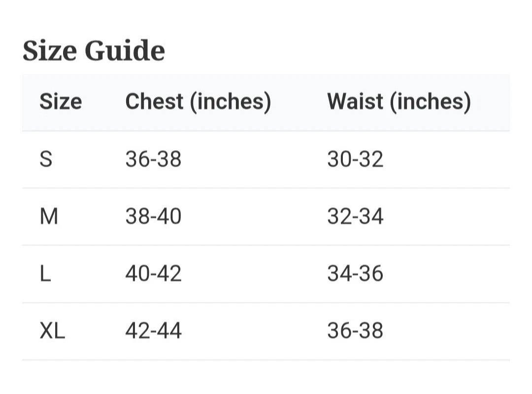Click waist value 34-36 in L row

[x=355, y=273]
